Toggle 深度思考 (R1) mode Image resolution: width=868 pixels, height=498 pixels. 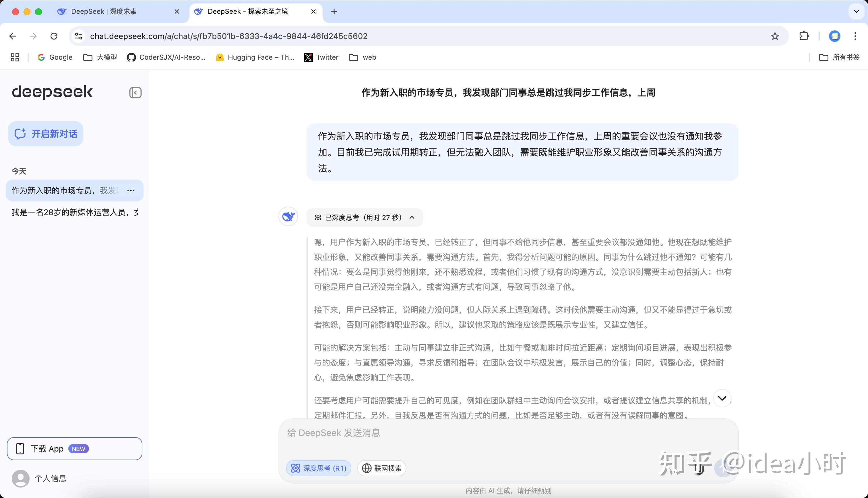coord(319,468)
